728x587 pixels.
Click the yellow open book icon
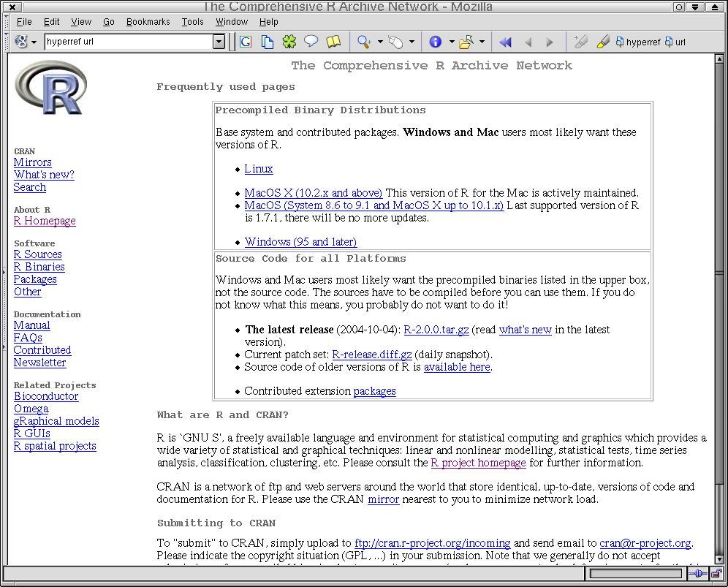coord(333,42)
